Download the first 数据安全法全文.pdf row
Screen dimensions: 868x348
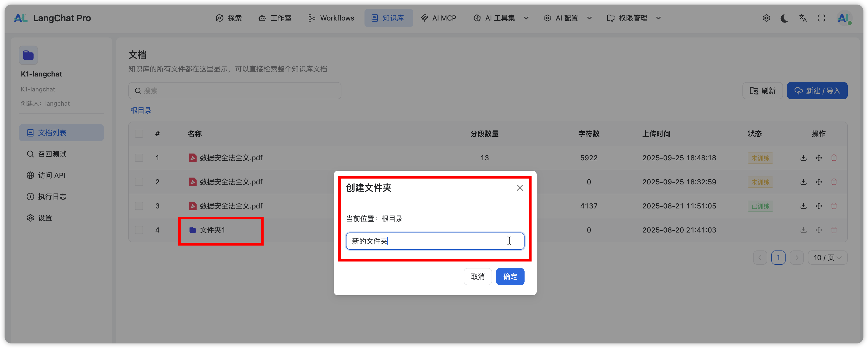803,158
